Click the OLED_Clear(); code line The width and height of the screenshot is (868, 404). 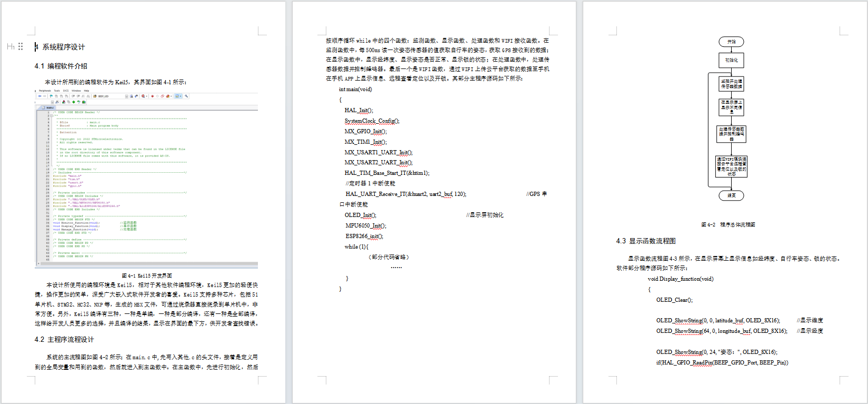[x=674, y=300]
